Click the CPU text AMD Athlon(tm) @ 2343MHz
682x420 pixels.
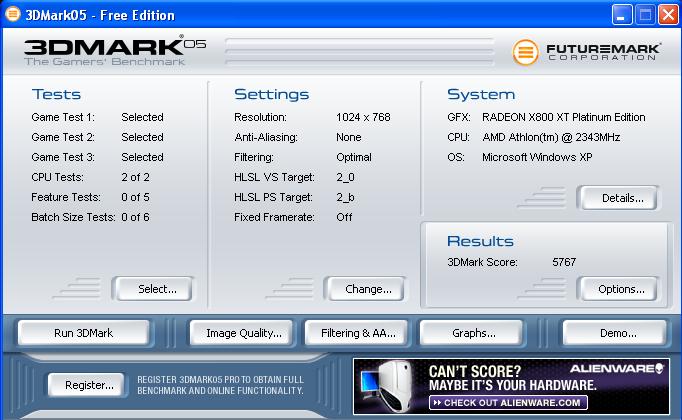(x=551, y=137)
